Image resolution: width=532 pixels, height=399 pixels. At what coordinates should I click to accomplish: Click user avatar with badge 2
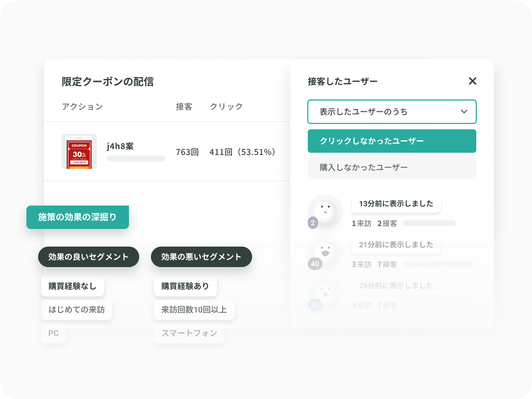(325, 211)
